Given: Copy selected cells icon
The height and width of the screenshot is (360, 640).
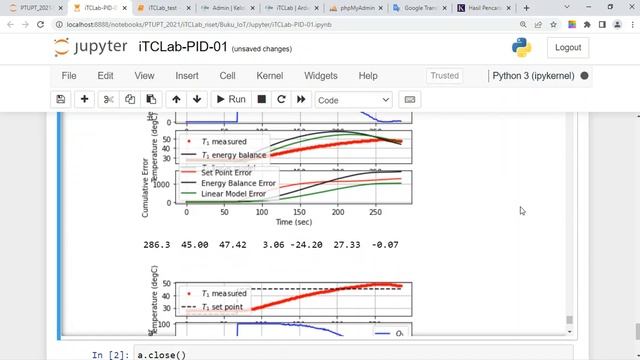Looking at the screenshot, I should click(130, 99).
